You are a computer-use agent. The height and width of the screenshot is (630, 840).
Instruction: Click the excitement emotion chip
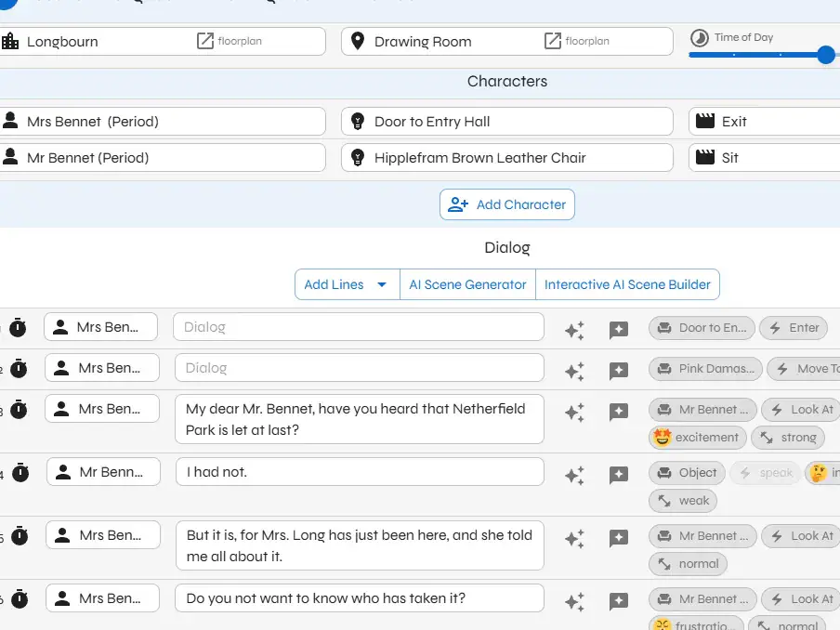696,437
